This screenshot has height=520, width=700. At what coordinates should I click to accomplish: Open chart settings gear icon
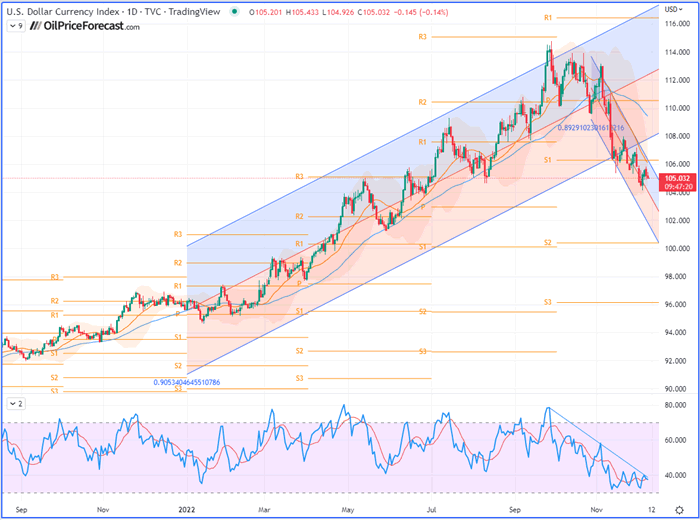tap(678, 511)
